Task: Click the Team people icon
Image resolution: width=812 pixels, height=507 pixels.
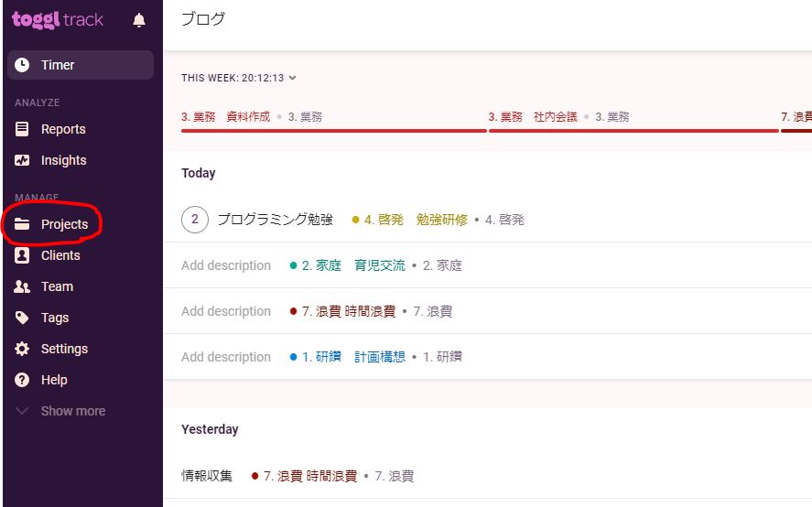Action: (x=23, y=286)
